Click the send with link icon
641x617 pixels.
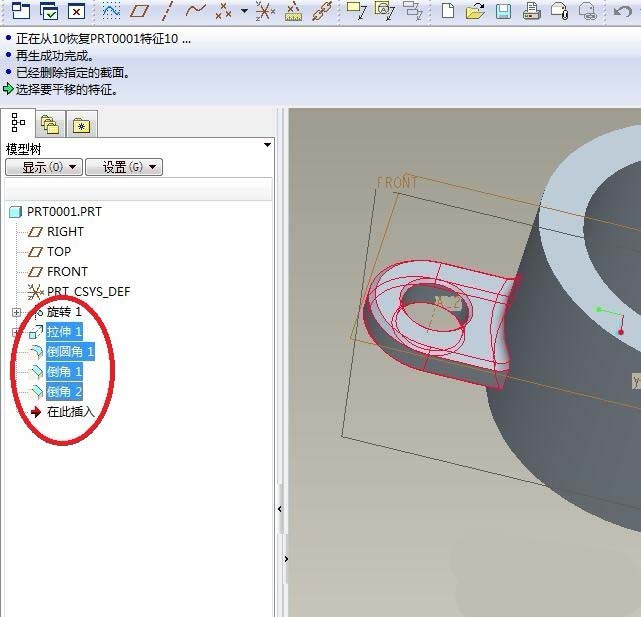[x=588, y=11]
